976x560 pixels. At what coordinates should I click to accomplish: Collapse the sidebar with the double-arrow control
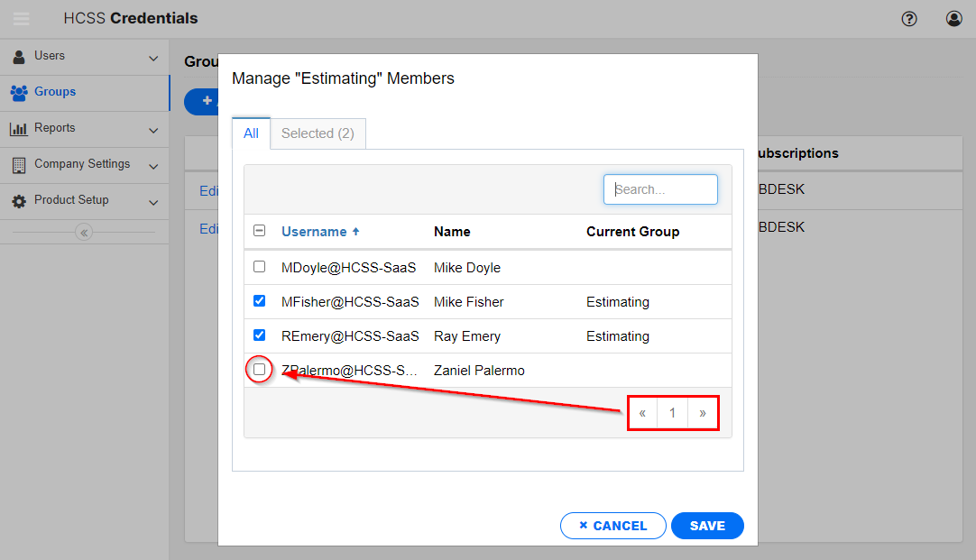tap(84, 232)
